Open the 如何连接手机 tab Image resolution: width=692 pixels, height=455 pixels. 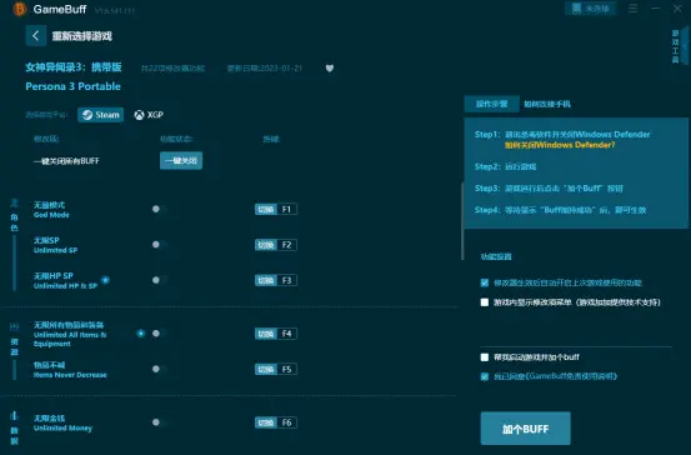550,104
